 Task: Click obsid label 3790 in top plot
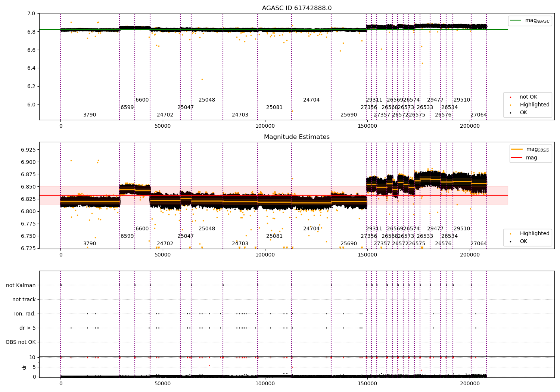(90, 115)
